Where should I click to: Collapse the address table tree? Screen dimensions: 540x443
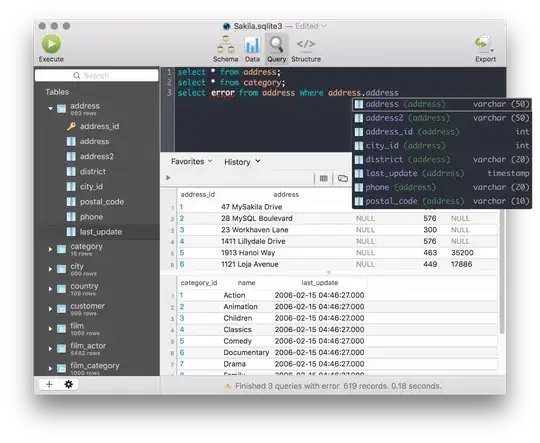(51, 109)
